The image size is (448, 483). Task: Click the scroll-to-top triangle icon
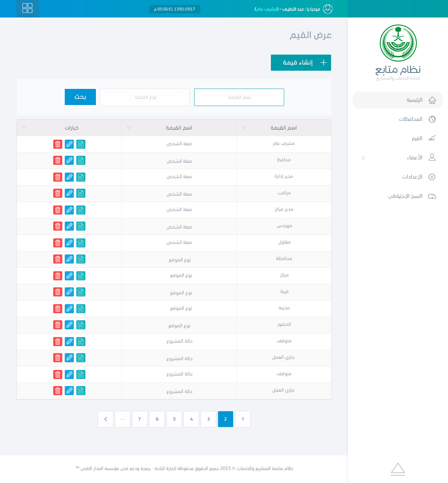pos(398,469)
